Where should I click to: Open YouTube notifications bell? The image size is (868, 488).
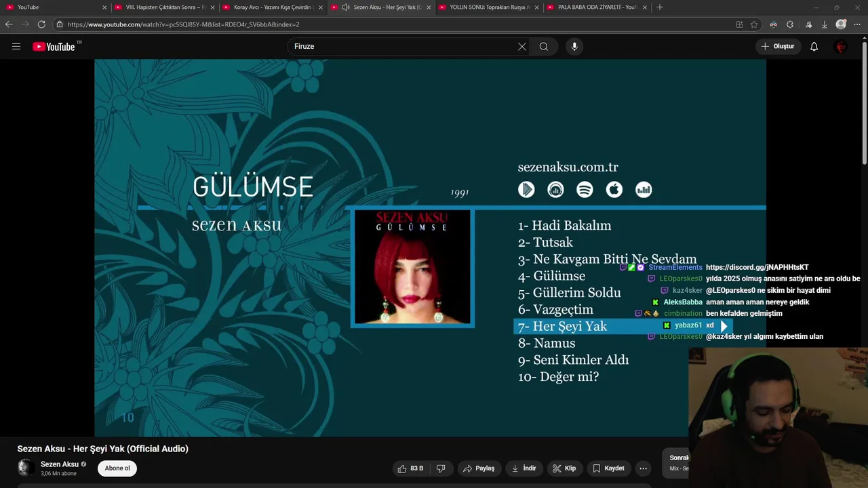814,46
